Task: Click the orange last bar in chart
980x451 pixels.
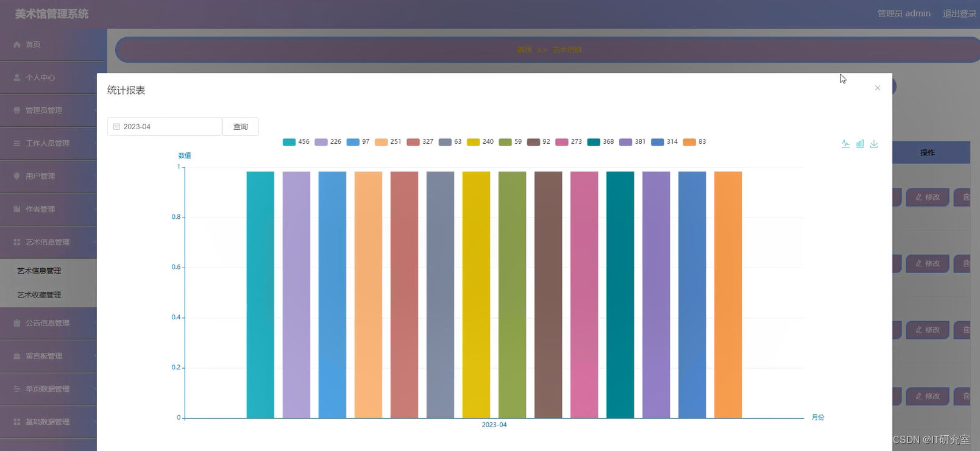Action: [728, 295]
